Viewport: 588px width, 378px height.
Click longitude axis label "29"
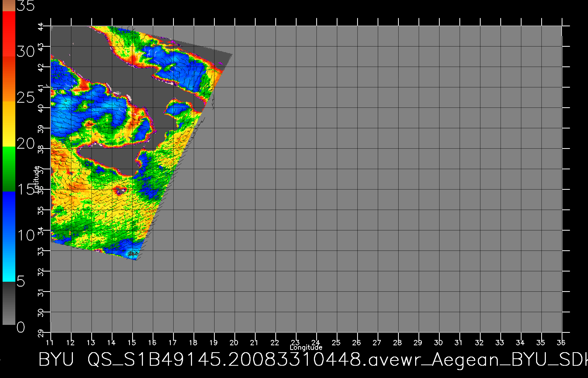click(x=418, y=342)
